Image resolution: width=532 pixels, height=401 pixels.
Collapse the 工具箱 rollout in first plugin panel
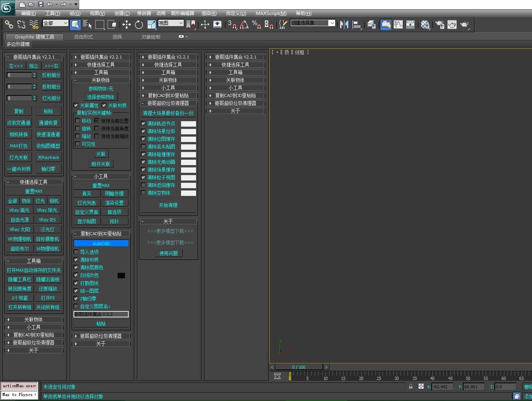[33, 261]
